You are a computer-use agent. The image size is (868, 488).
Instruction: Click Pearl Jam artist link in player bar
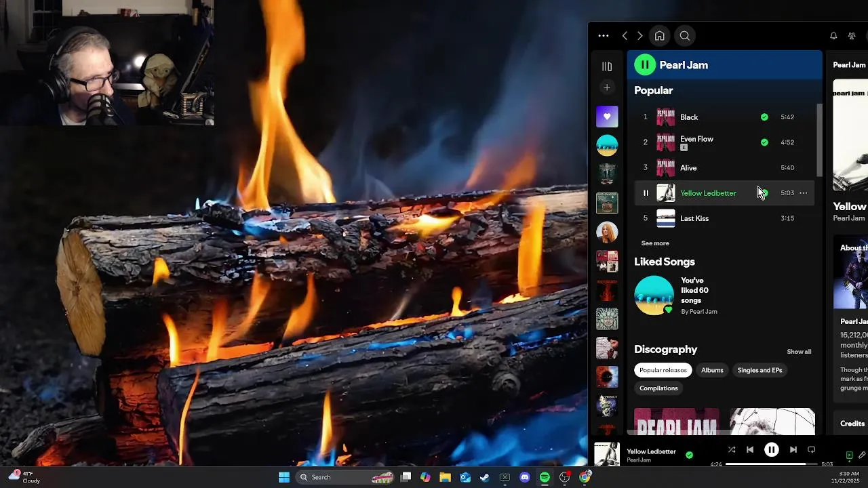coord(639,460)
